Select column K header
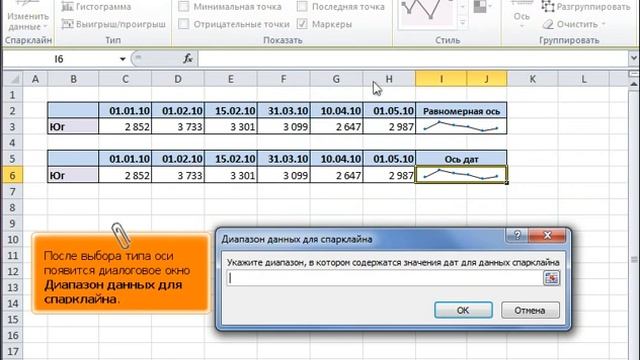The height and width of the screenshot is (360, 640). pyautogui.click(x=533, y=79)
